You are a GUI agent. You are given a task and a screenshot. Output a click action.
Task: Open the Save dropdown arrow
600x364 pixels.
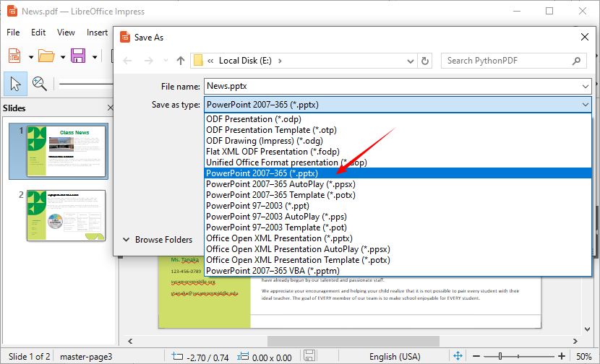94,57
